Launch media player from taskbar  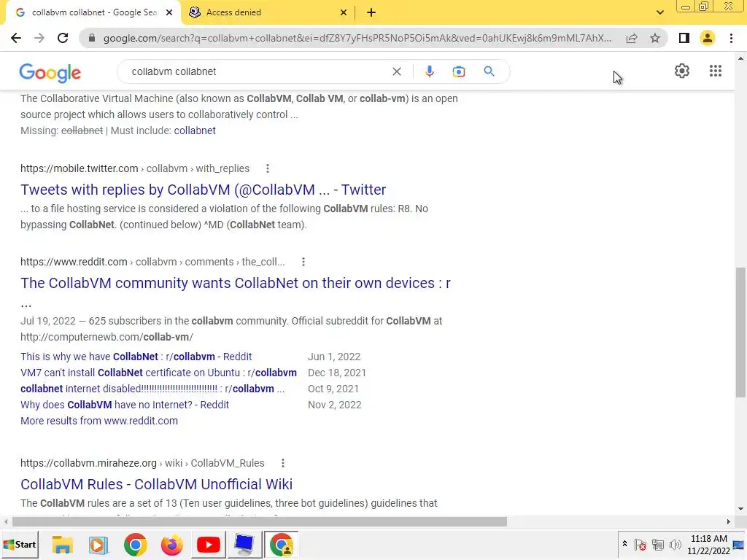(x=98, y=544)
